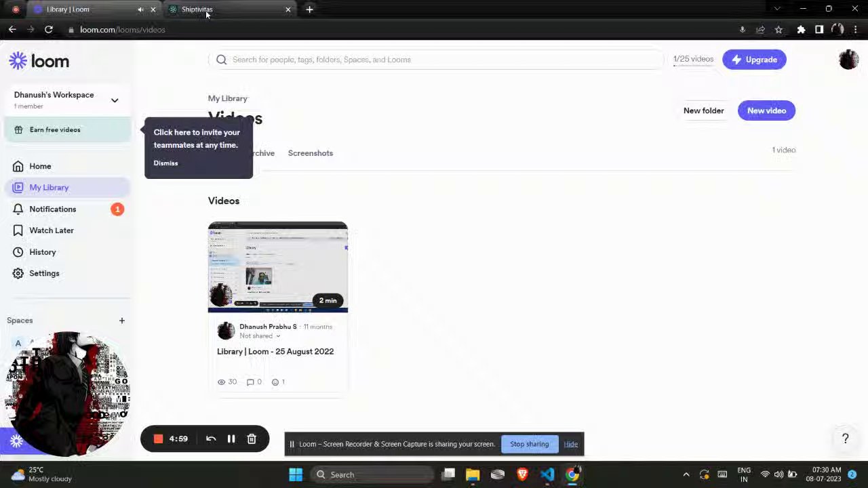Image resolution: width=868 pixels, height=488 pixels.
Task: Click the camera bubble preview
Action: pyautogui.click(x=68, y=393)
